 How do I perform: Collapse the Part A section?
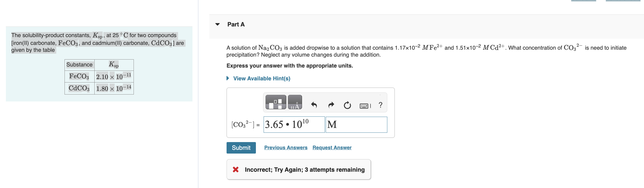coord(217,24)
